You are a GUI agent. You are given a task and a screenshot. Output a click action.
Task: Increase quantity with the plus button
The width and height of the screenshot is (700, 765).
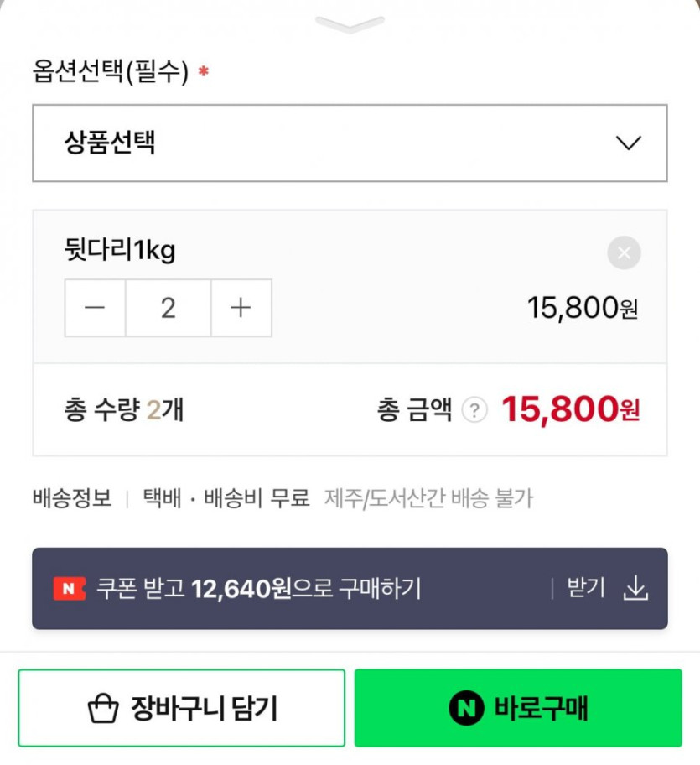[241, 308]
